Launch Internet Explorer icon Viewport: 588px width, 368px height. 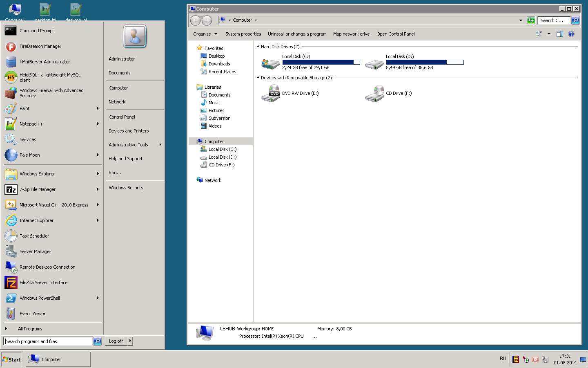coord(11,220)
